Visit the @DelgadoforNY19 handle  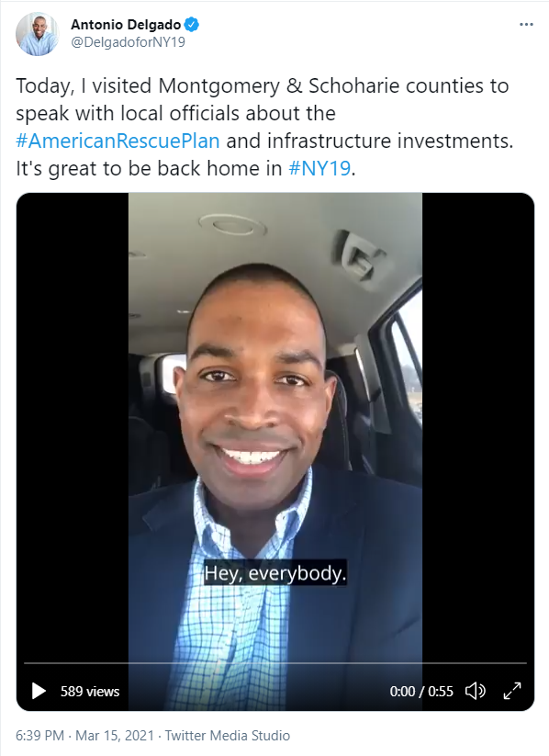(x=129, y=42)
